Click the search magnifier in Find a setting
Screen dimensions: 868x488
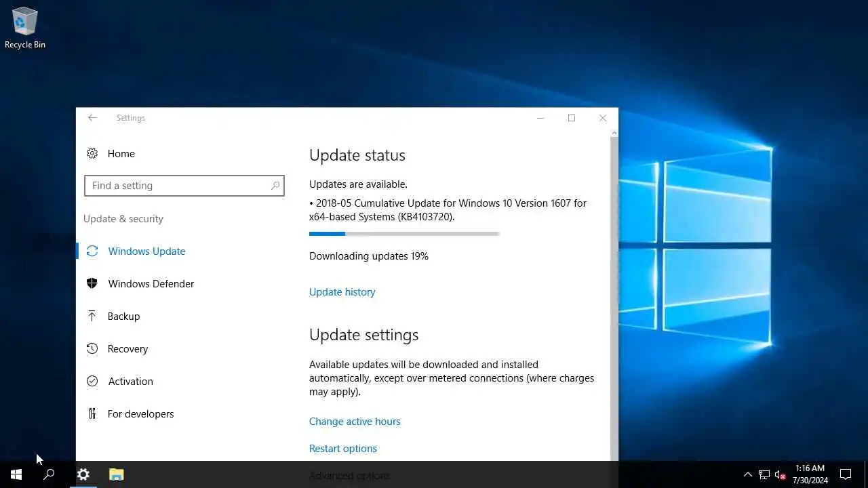click(275, 186)
